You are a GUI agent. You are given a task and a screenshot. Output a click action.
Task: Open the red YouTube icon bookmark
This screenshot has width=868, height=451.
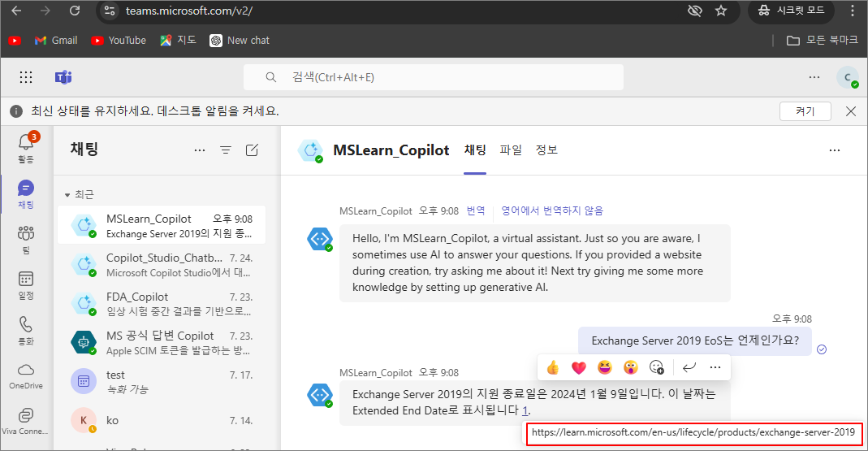15,41
